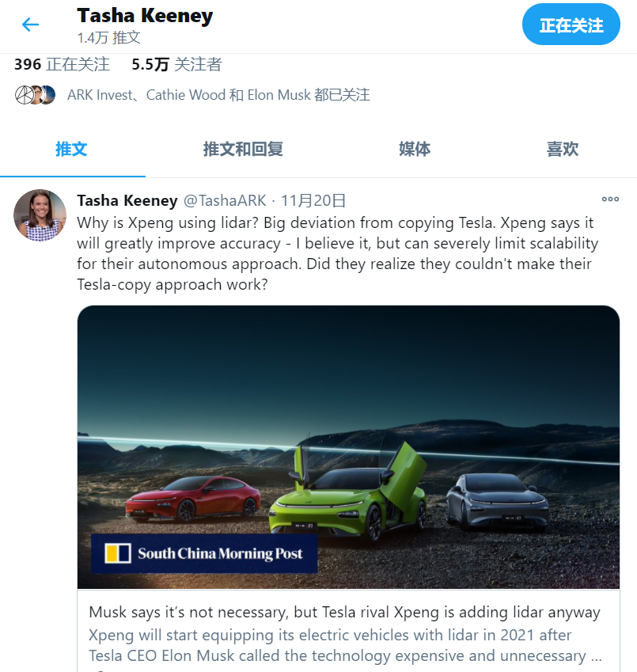
Task: Open the three-dot tweet options menu
Action: [x=610, y=199]
